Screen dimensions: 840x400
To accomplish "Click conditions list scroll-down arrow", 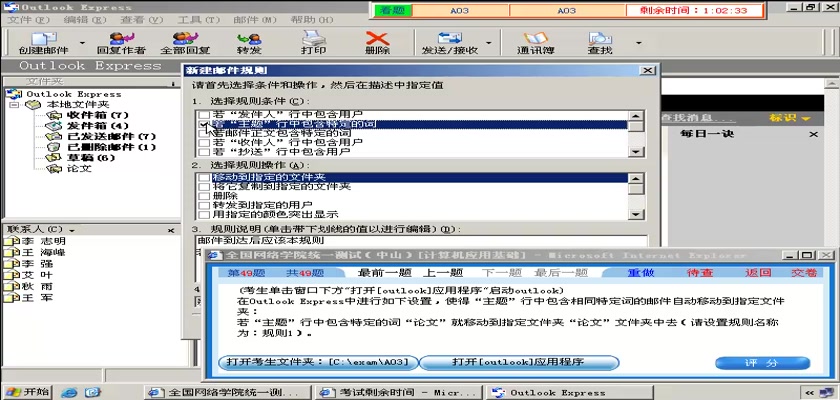I will 636,152.
